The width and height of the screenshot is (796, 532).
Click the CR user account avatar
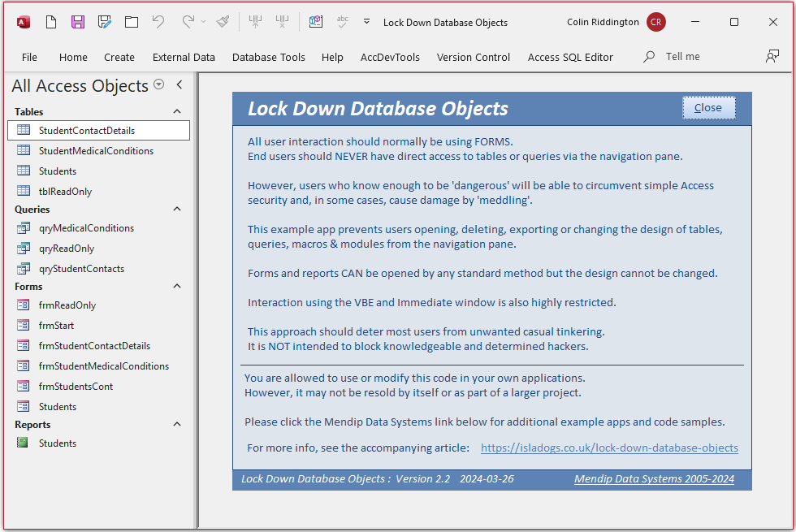pyautogui.click(x=656, y=22)
